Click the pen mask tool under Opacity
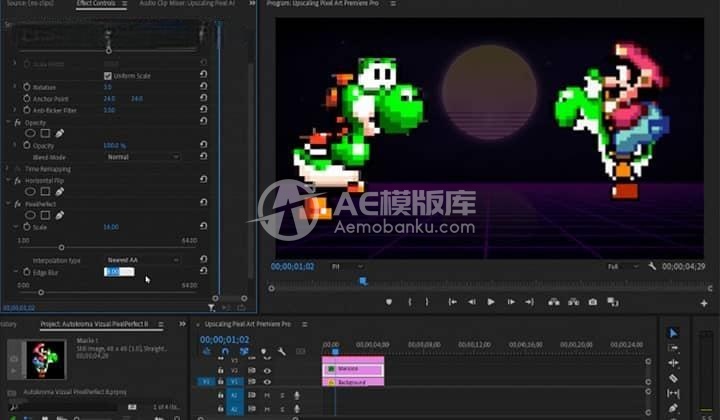The width and height of the screenshot is (720, 420). (x=60, y=133)
